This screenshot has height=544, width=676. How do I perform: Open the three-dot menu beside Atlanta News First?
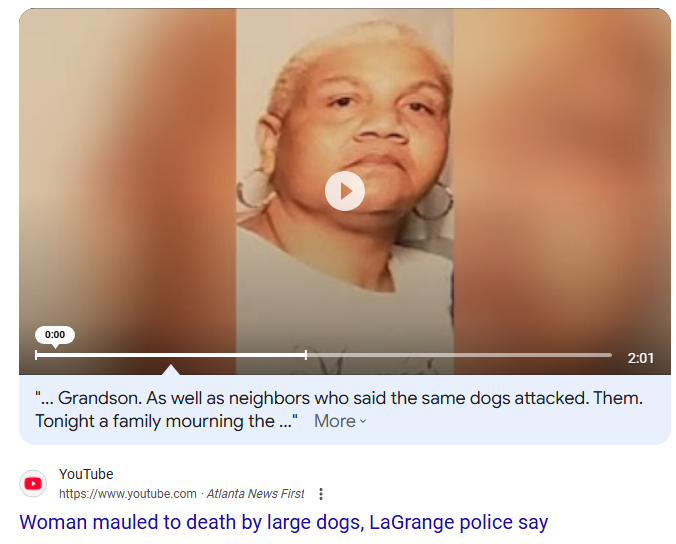[x=321, y=494]
